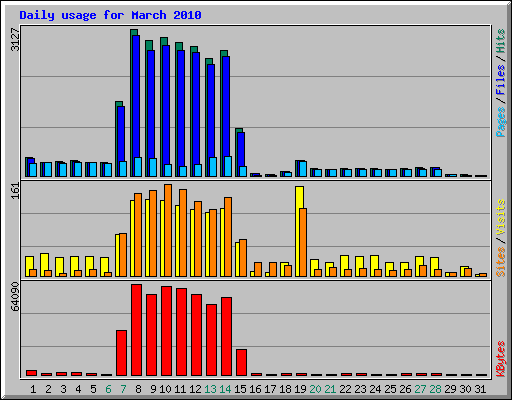Click day 21 weekend label
This screenshot has width=512, height=400.
tap(330, 389)
